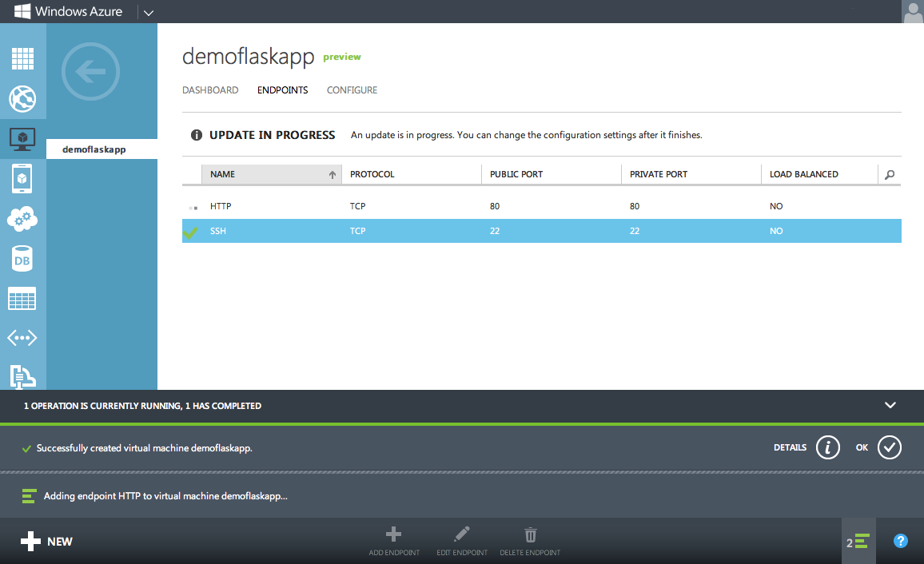Screen dimensions: 924x564
Task: Click the Private Port column header
Action: [x=691, y=174]
